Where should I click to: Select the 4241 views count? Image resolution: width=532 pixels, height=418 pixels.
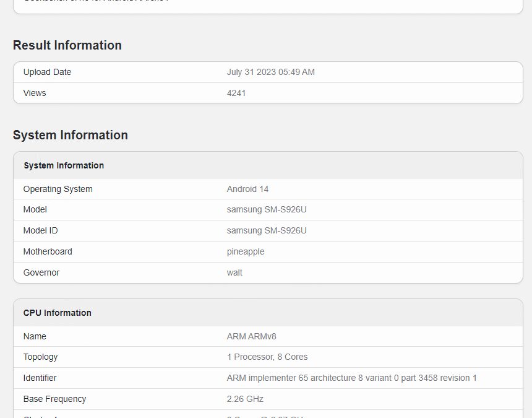(236, 93)
